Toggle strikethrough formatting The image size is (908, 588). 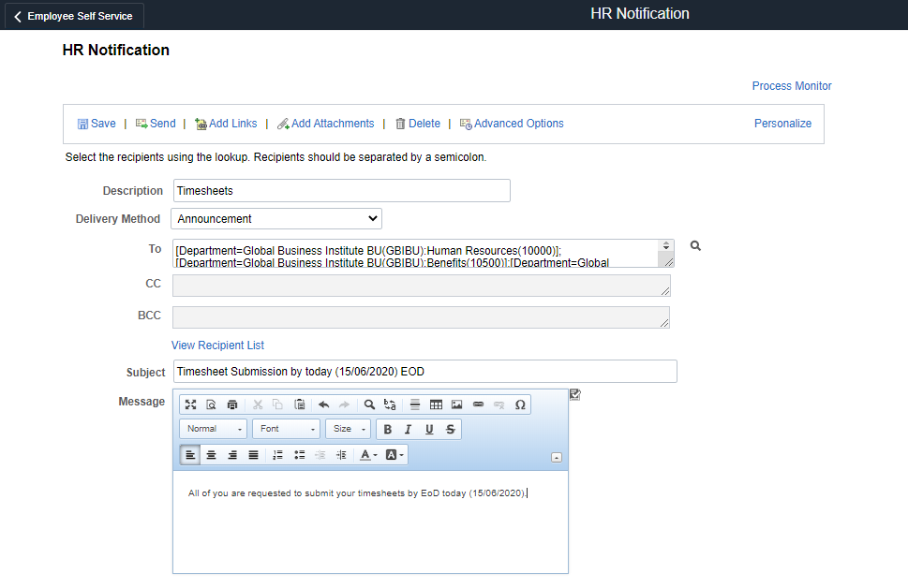[x=450, y=430]
